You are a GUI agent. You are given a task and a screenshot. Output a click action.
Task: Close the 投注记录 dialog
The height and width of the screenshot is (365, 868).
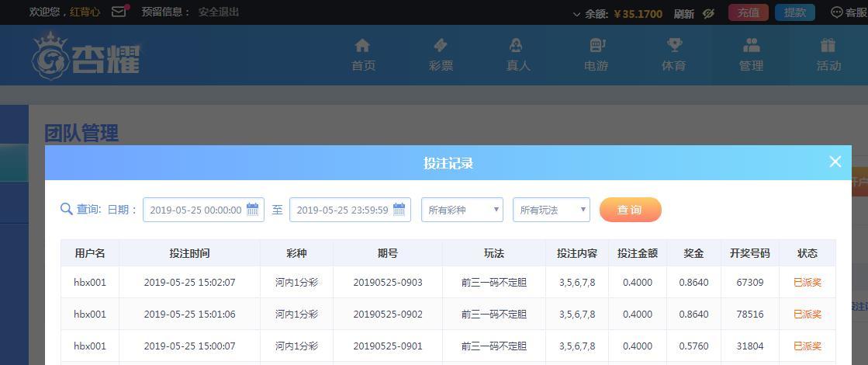click(835, 162)
